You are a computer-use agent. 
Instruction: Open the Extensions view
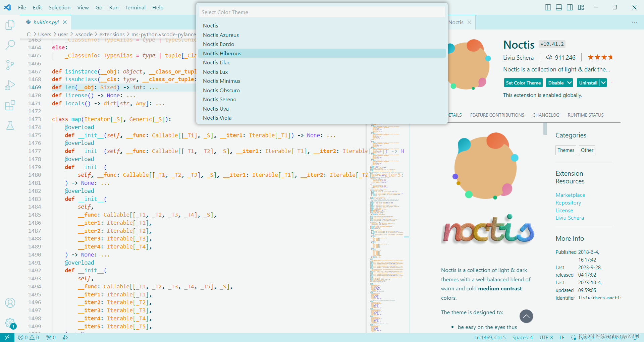point(10,105)
